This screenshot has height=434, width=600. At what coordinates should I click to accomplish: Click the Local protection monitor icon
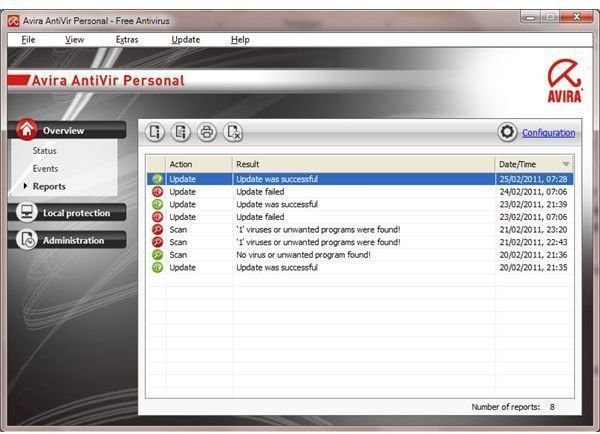(x=27, y=212)
